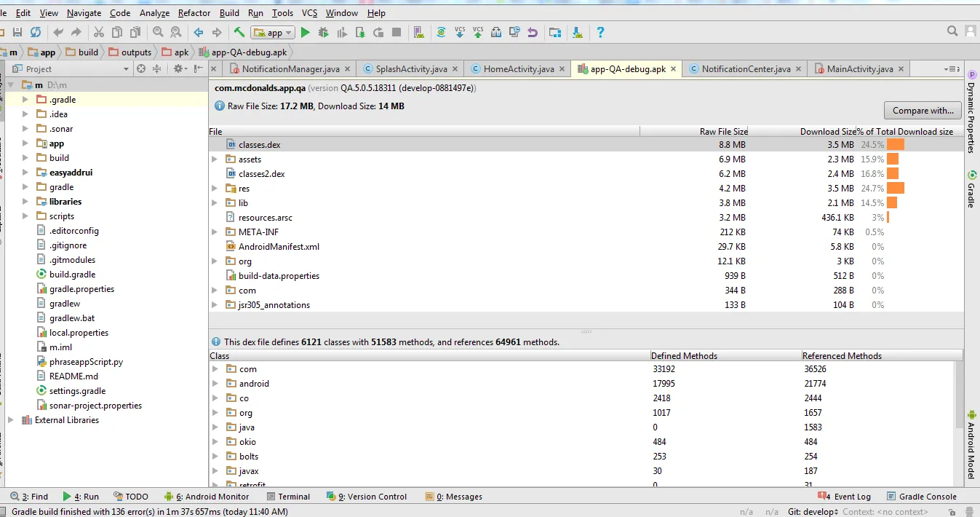Click the Copy icon in the toolbar
The image size is (980, 517).
point(117,32)
